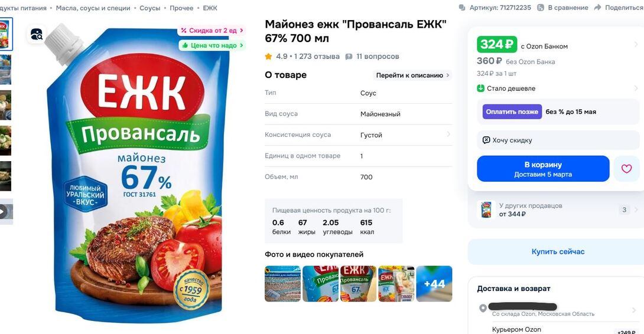Click the В корзину button
The height and width of the screenshot is (334, 644).
tap(543, 169)
